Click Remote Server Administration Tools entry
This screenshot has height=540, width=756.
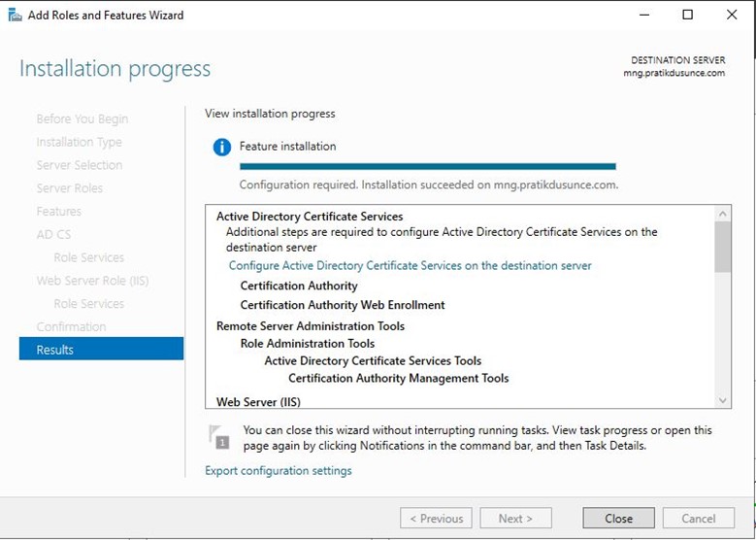311,326
